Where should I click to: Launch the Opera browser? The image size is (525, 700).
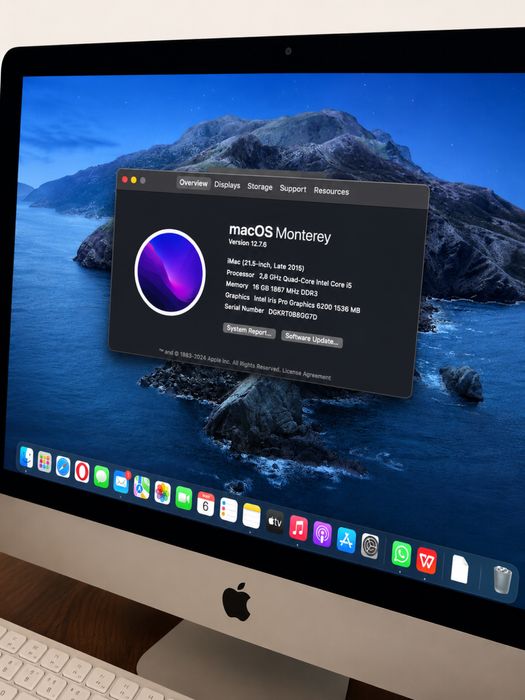tap(82, 472)
